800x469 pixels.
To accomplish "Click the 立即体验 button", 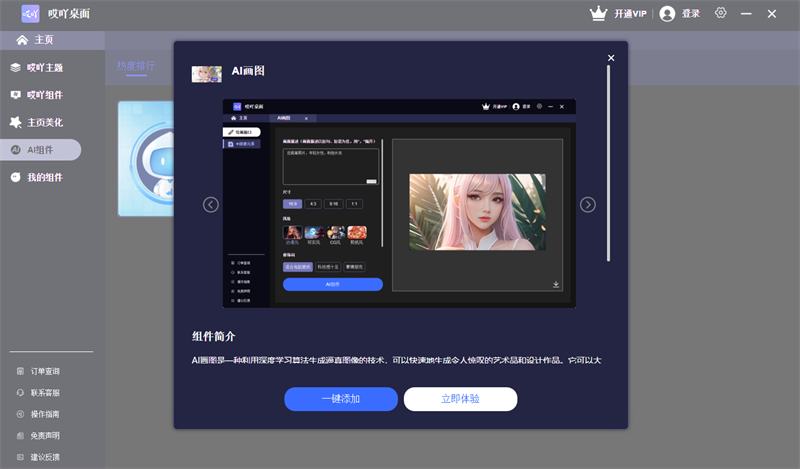I will (461, 399).
